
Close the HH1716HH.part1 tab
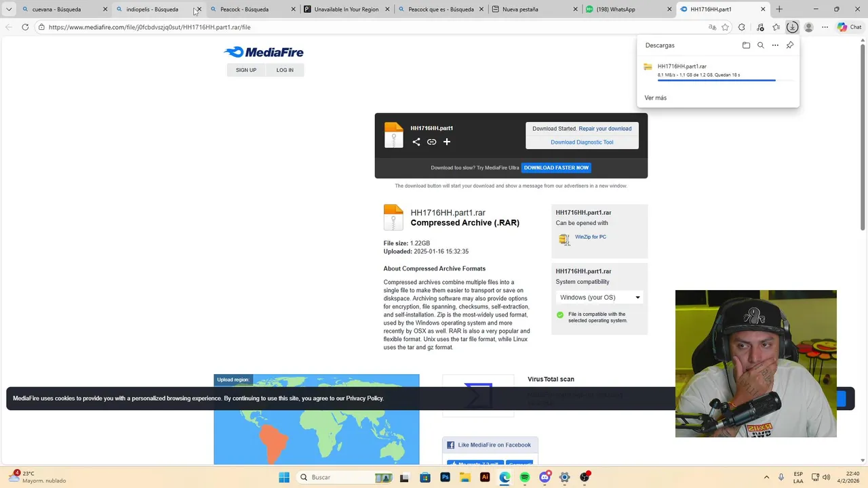pos(763,9)
